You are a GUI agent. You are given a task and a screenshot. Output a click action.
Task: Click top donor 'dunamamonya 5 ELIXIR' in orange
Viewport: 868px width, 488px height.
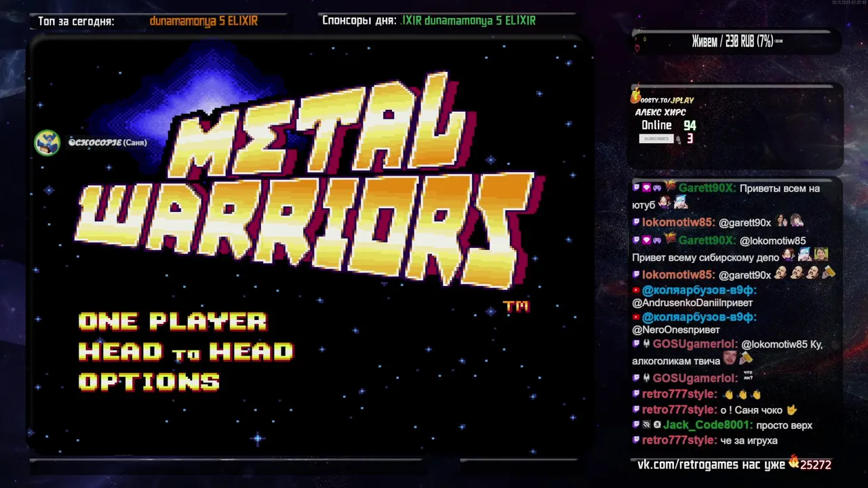pyautogui.click(x=203, y=21)
